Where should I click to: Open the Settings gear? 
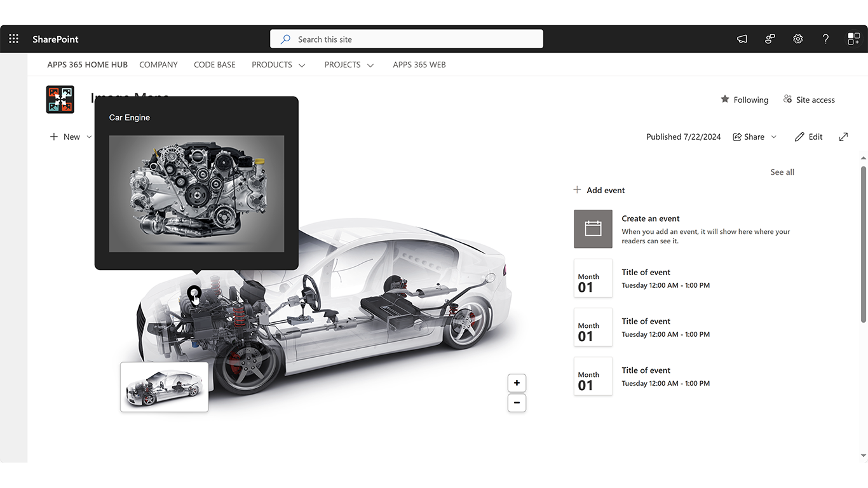[x=798, y=39]
